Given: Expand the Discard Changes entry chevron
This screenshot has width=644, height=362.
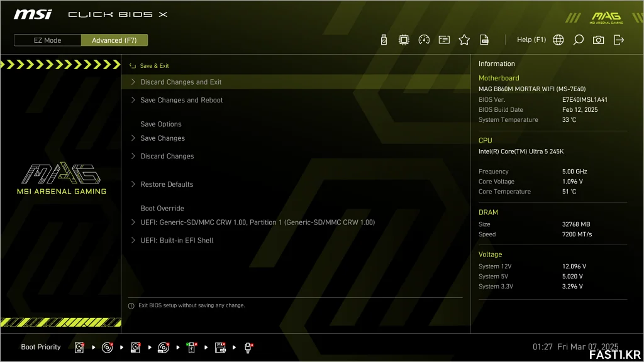Looking at the screenshot, I should (133, 156).
